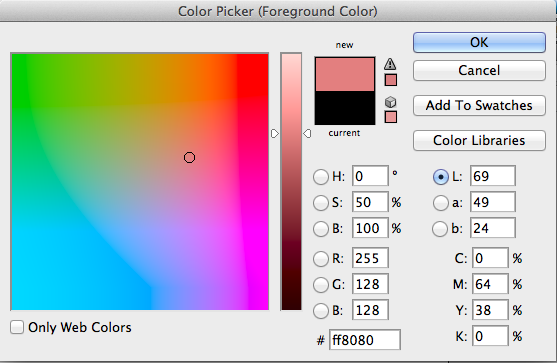The image size is (557, 363).
Task: Click the circular marker in the color field
Action: point(189,157)
